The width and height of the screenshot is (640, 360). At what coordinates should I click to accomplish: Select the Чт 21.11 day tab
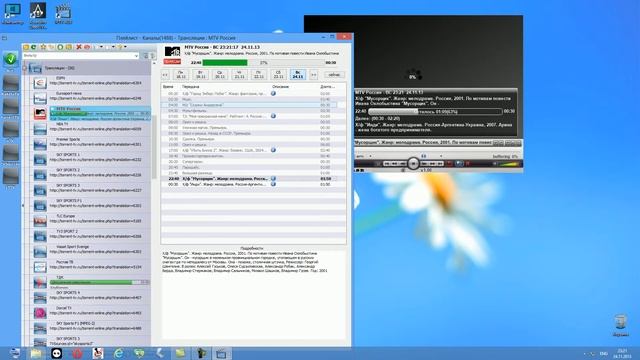(239, 74)
